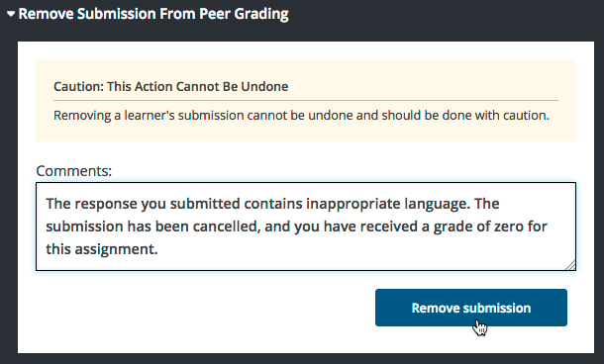The image size is (604, 364).
Task: Click the word 'submission' on the blue button
Action: [497, 308]
